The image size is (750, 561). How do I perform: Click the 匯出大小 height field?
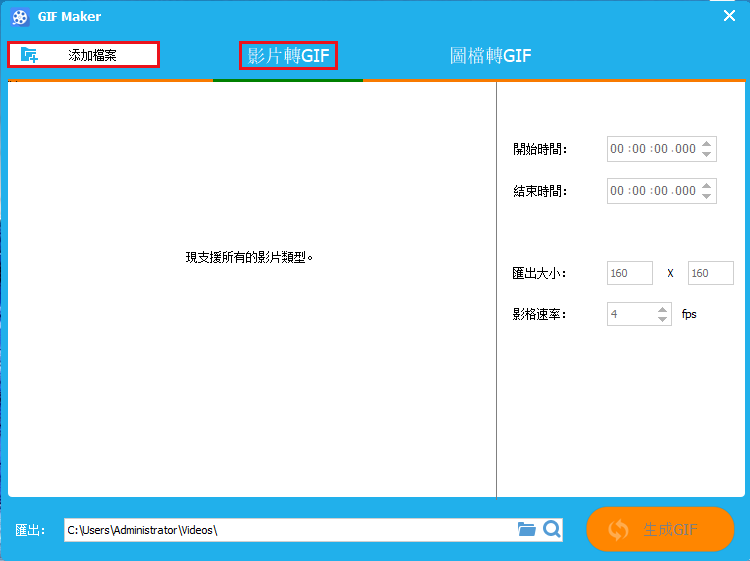tap(710, 273)
